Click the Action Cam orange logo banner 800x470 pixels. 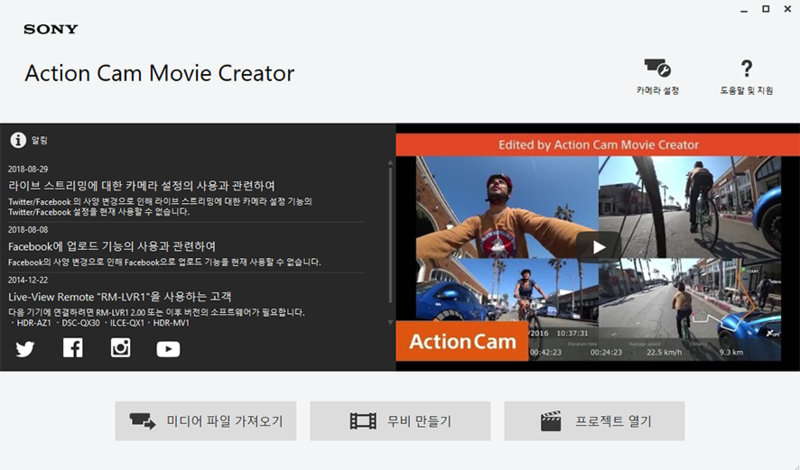pyautogui.click(x=462, y=341)
